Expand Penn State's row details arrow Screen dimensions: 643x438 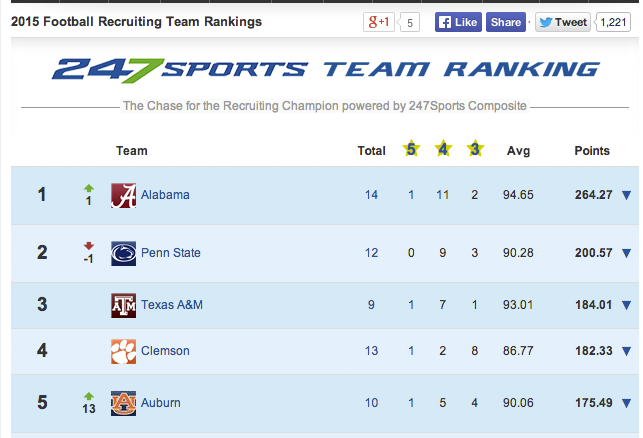(x=627, y=253)
